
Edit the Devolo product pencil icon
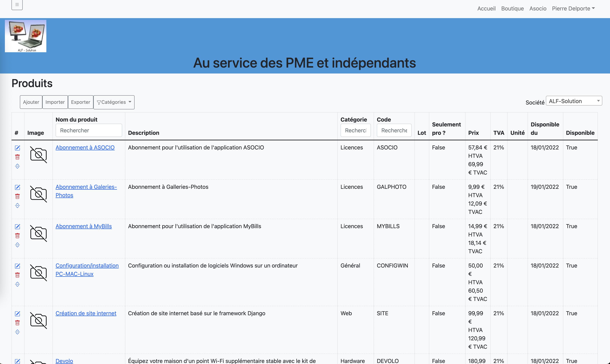click(17, 361)
